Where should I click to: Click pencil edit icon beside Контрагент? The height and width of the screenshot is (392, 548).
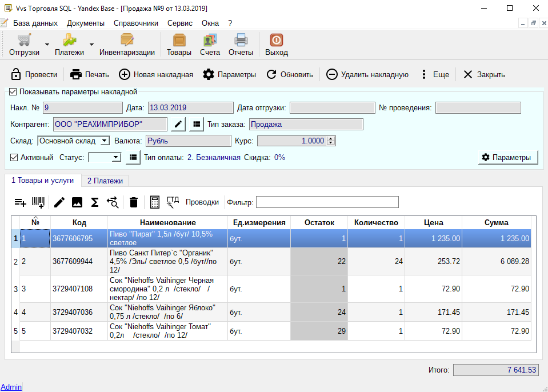point(178,124)
